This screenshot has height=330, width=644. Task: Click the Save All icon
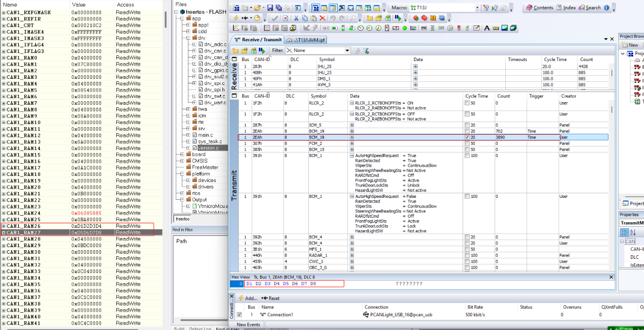click(x=279, y=8)
